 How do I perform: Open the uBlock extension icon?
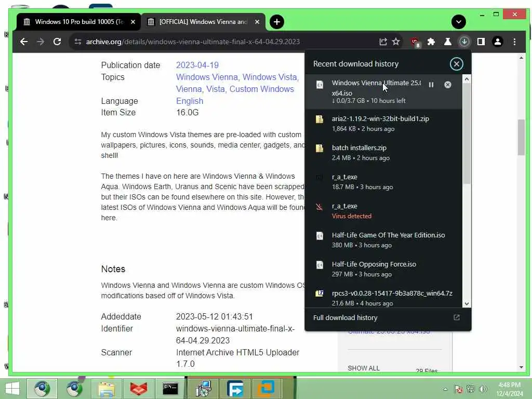(x=415, y=42)
